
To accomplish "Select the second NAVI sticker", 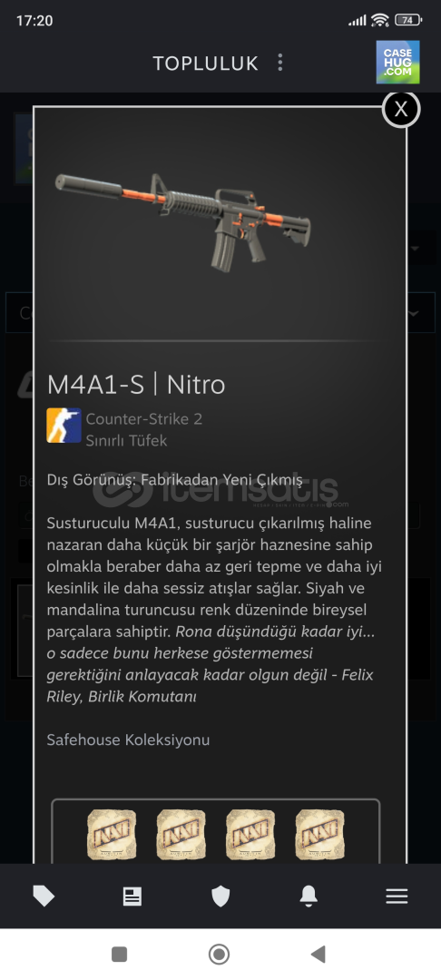I will pyautogui.click(x=181, y=834).
